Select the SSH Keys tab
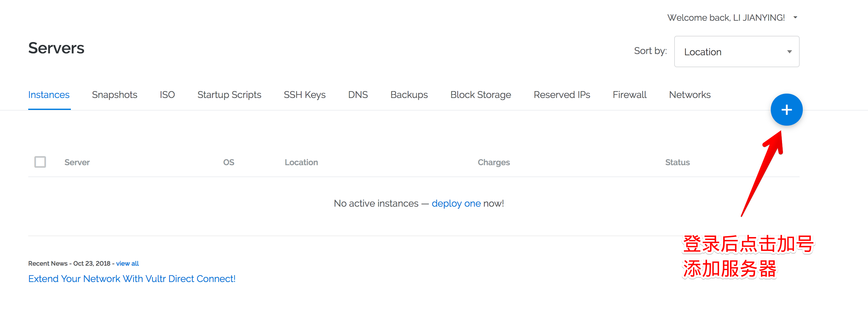 pos(304,95)
